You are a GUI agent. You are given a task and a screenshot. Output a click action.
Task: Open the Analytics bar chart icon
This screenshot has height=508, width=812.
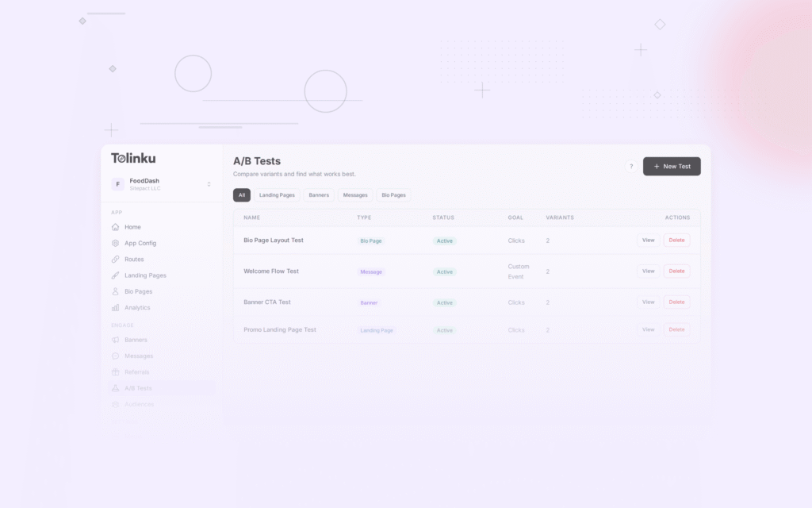(x=116, y=308)
